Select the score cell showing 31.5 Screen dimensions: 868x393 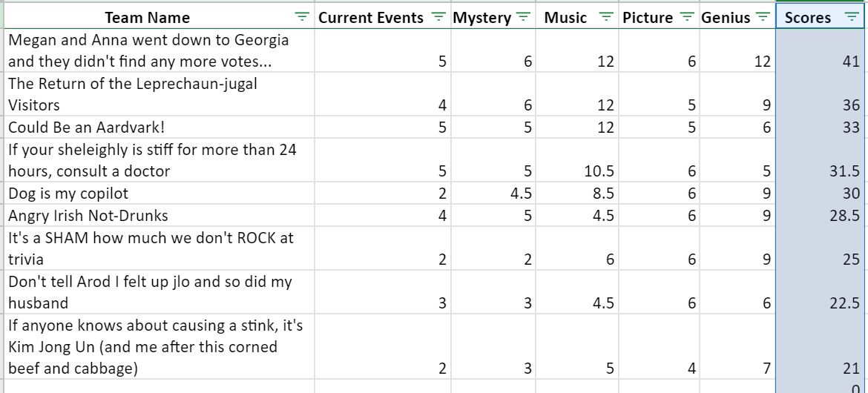pyautogui.click(x=822, y=160)
